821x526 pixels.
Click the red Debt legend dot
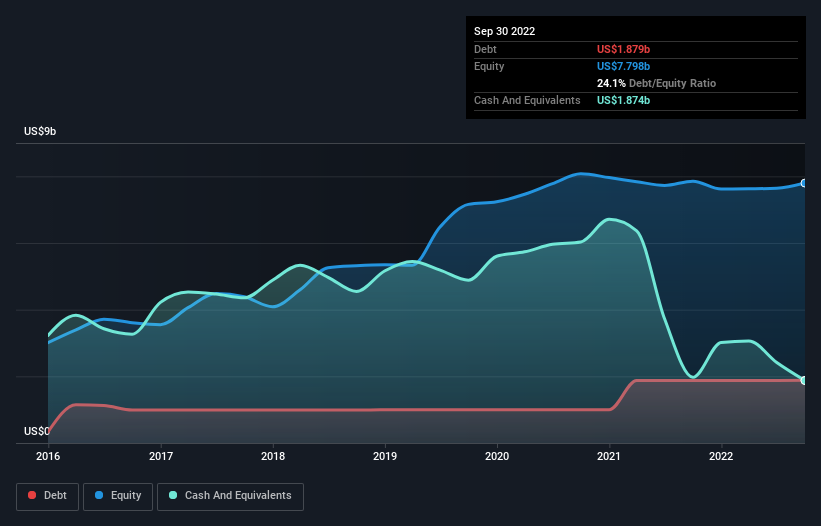(x=32, y=495)
